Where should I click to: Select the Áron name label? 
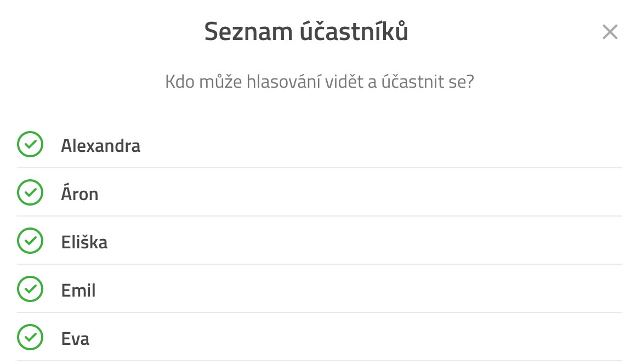point(79,192)
